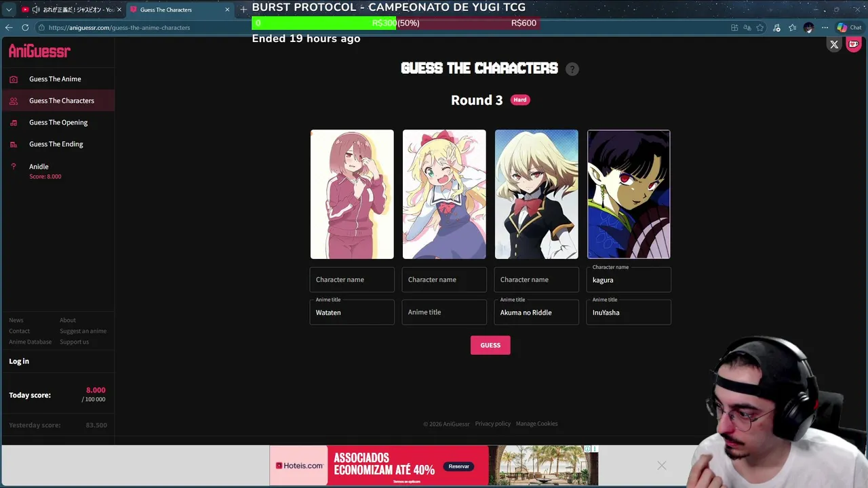
Task: Open the media control music note icon
Action: [x=776, y=28]
